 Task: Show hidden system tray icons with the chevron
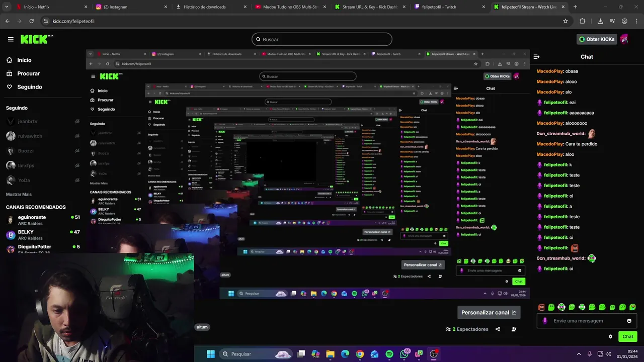[x=579, y=354]
